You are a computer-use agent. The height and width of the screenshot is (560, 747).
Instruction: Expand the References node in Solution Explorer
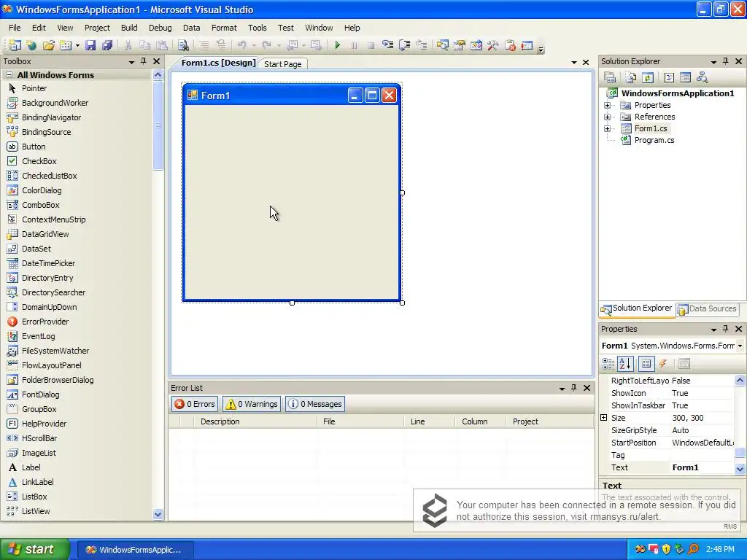pyautogui.click(x=608, y=117)
